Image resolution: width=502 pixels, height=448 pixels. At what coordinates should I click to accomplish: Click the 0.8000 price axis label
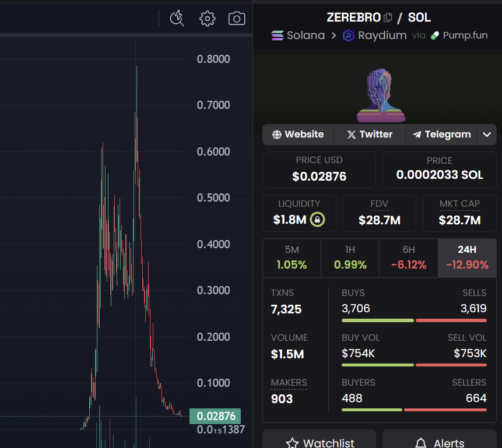click(x=213, y=59)
